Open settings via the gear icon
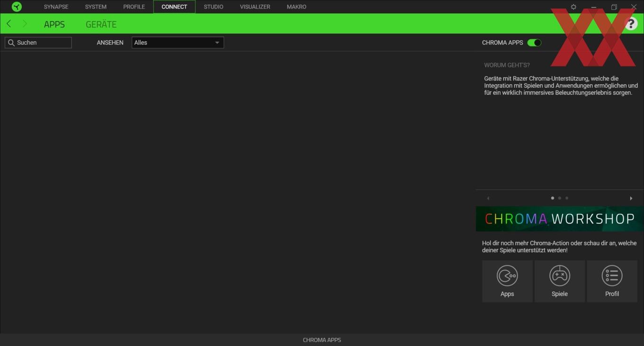The height and width of the screenshot is (346, 644). 573,7
